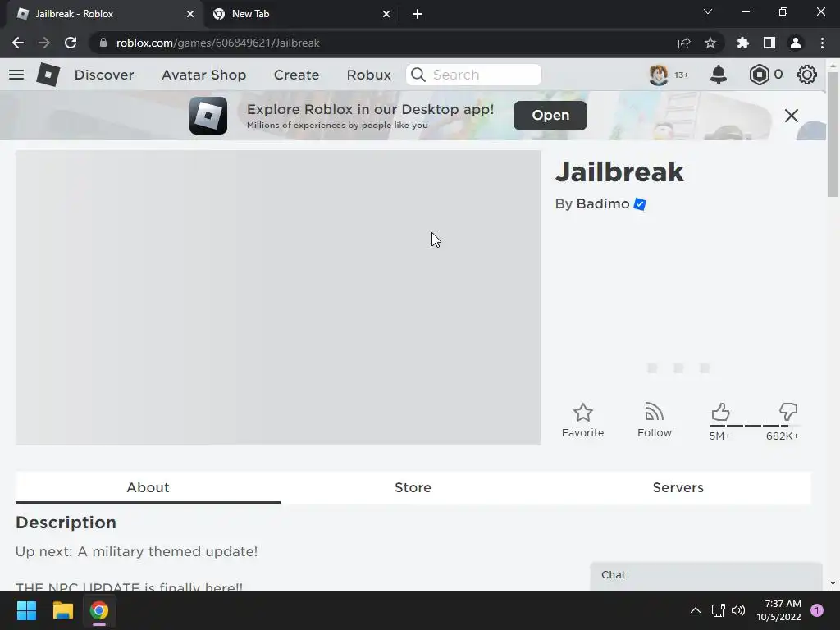Give Jailbreak a thumbs up
This screenshot has width=840, height=630.
tap(720, 412)
